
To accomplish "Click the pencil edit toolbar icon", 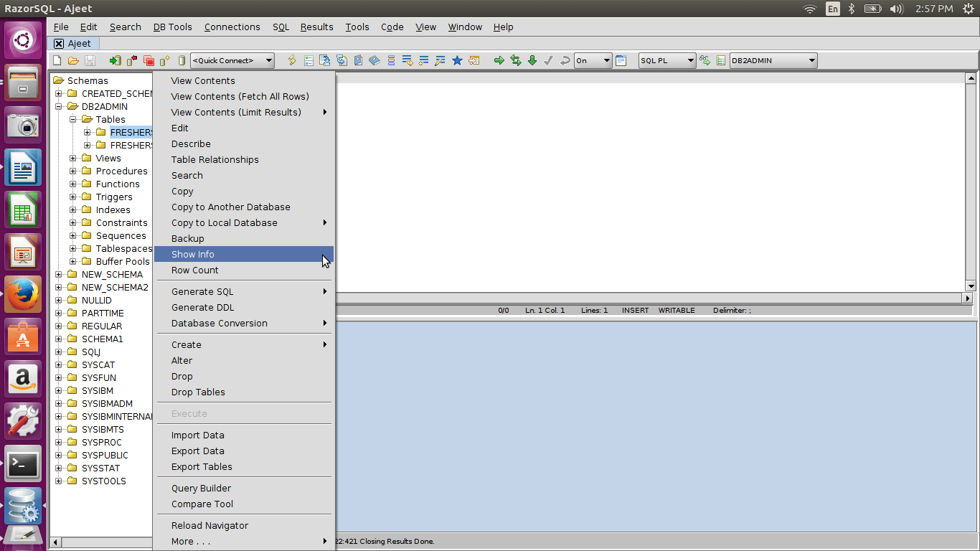I will [440, 61].
